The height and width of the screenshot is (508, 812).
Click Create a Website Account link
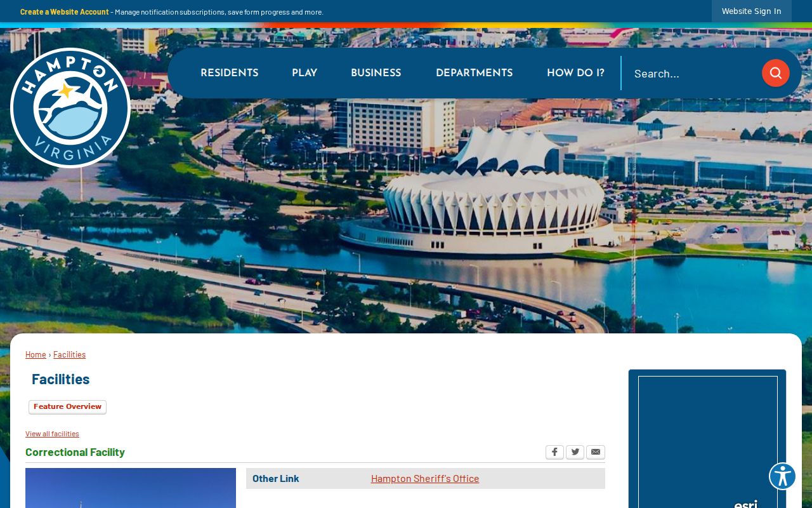[65, 11]
